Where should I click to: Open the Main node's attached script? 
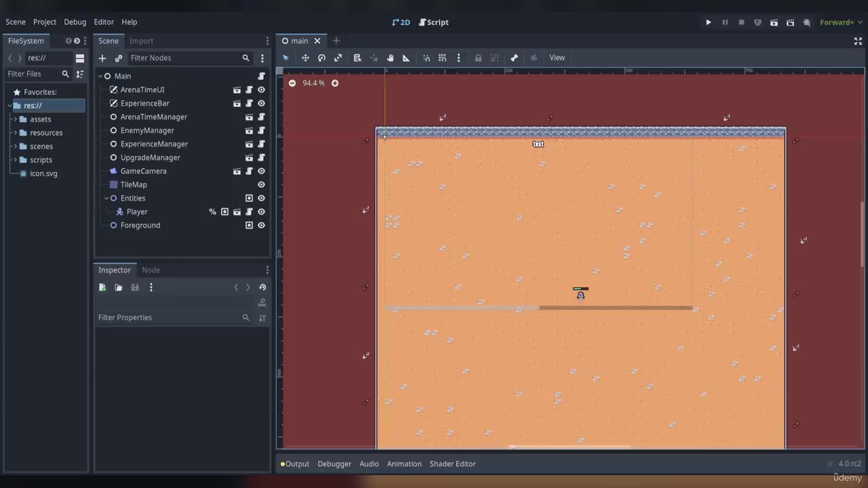point(261,76)
